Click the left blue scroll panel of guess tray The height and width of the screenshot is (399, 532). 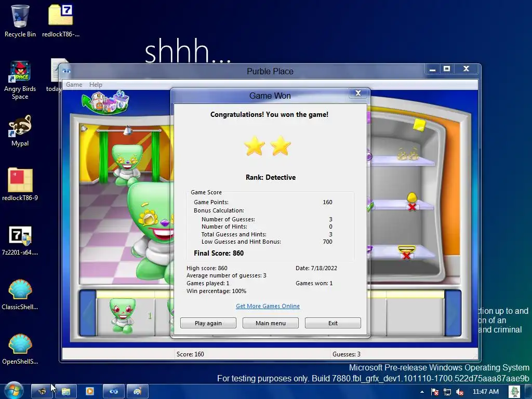(87, 313)
